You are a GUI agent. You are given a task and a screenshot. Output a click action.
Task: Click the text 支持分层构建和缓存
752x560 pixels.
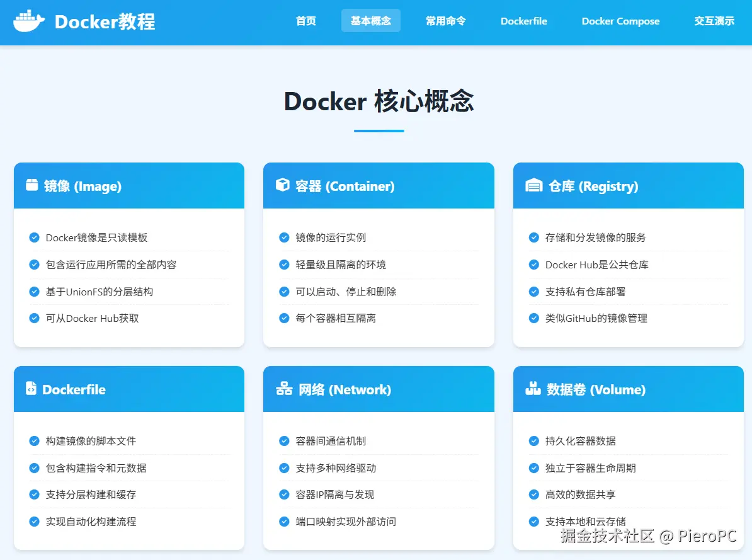point(91,494)
